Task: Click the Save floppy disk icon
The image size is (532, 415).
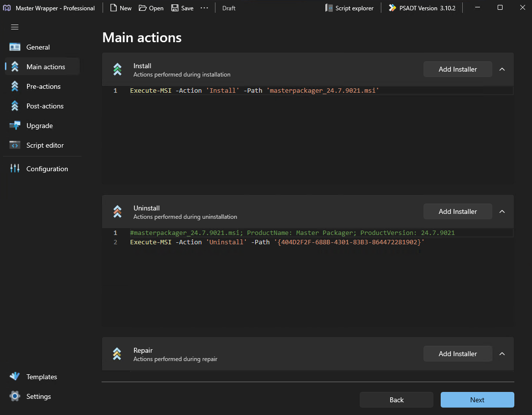Action: [175, 8]
